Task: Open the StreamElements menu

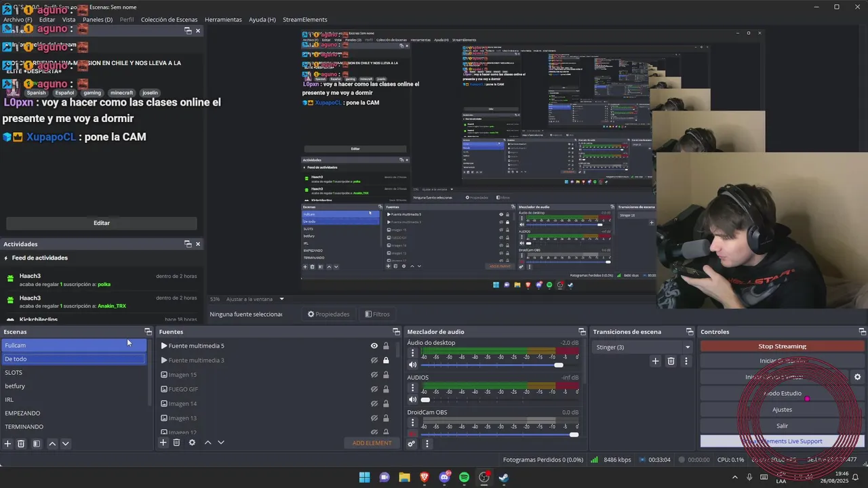Action: point(305,20)
